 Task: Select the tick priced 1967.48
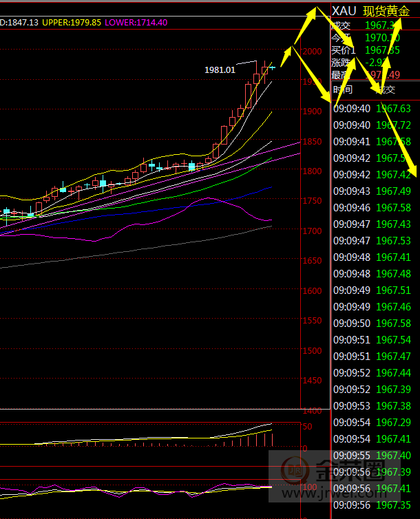point(394,274)
